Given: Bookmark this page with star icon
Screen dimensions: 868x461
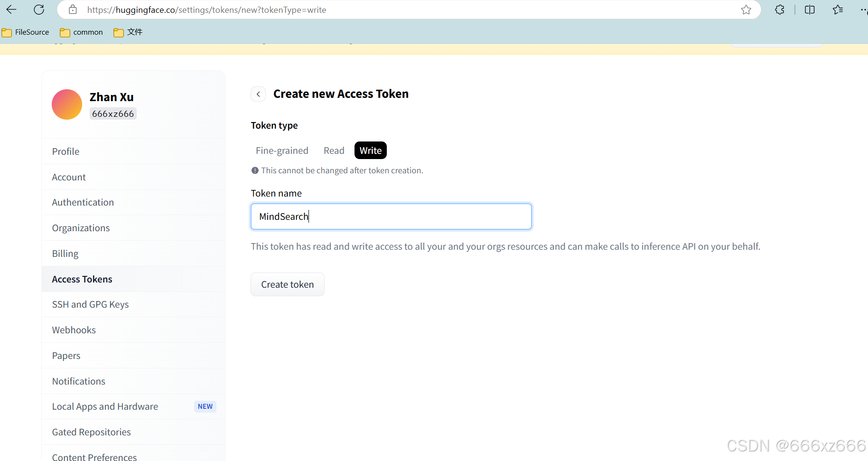Looking at the screenshot, I should pyautogui.click(x=746, y=9).
